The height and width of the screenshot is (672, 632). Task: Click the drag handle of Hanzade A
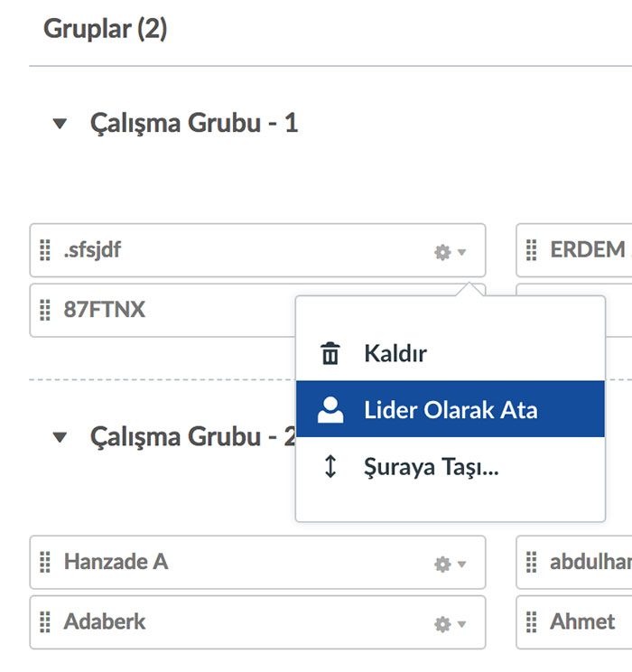[45, 562]
